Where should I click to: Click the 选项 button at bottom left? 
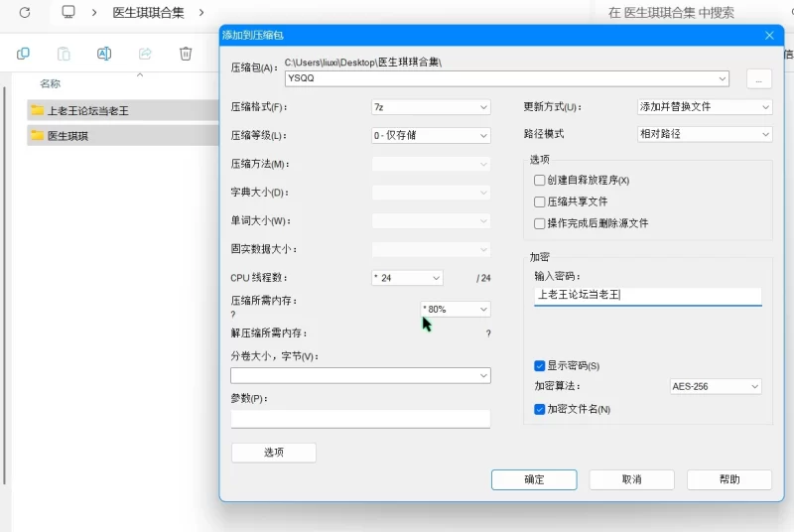(x=274, y=453)
